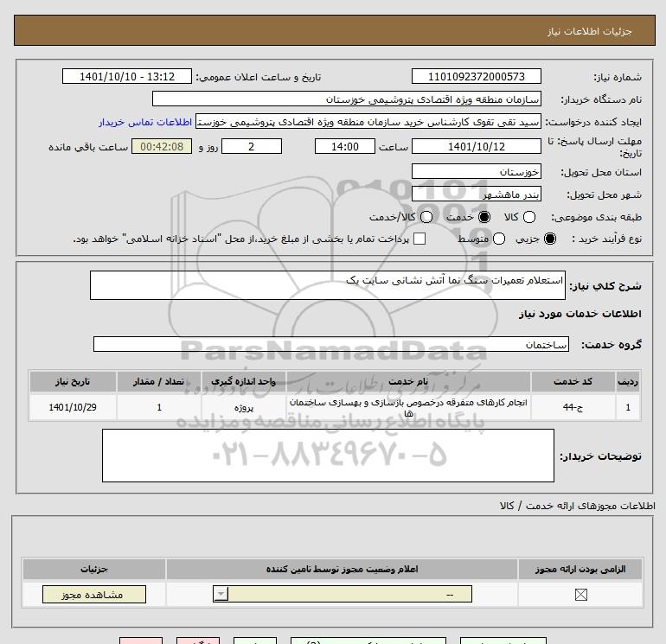Screen dimensions: 666x644
Task: Click the deadline date field 1401/10/12
Action: [x=476, y=146]
